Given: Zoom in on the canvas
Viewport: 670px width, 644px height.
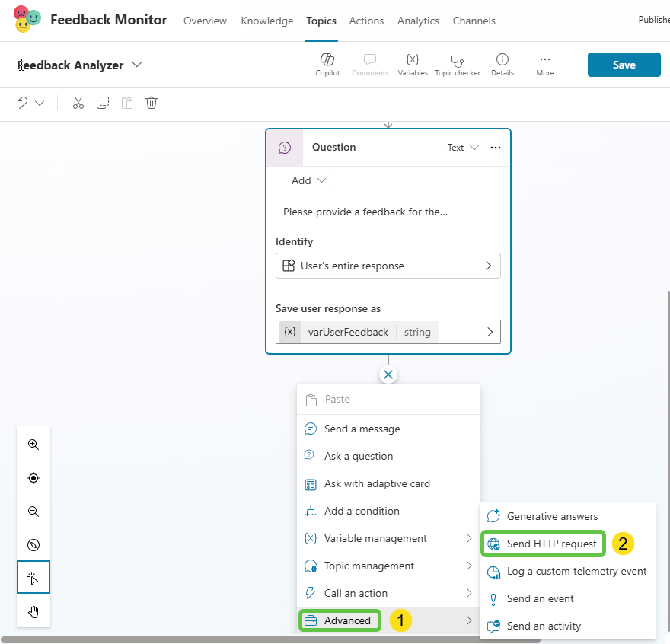Looking at the screenshot, I should click(x=33, y=445).
